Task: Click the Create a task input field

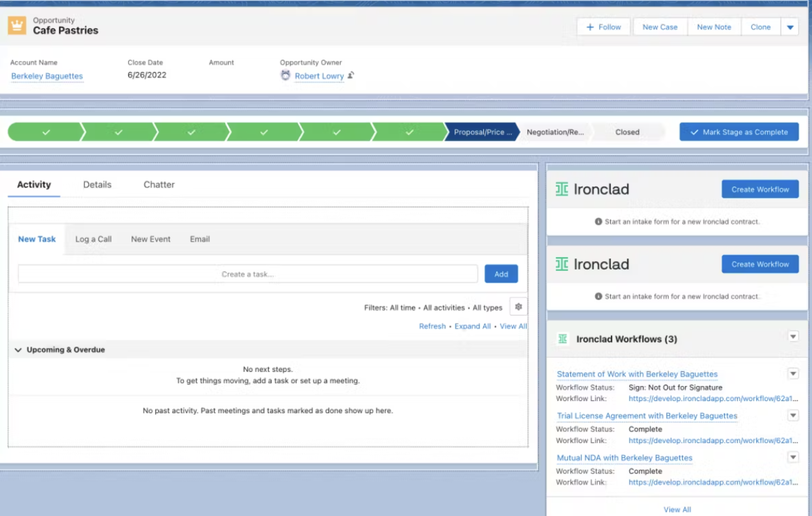Action: click(248, 274)
